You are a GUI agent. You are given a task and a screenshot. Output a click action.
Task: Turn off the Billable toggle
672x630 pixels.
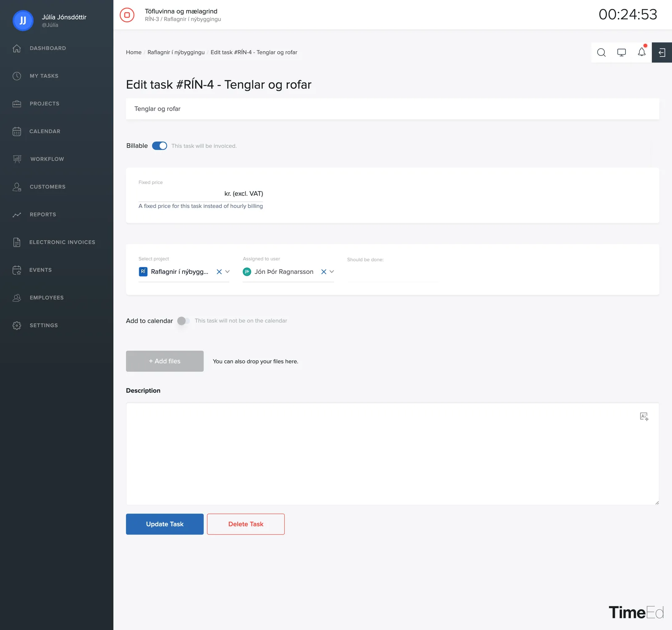coord(160,146)
